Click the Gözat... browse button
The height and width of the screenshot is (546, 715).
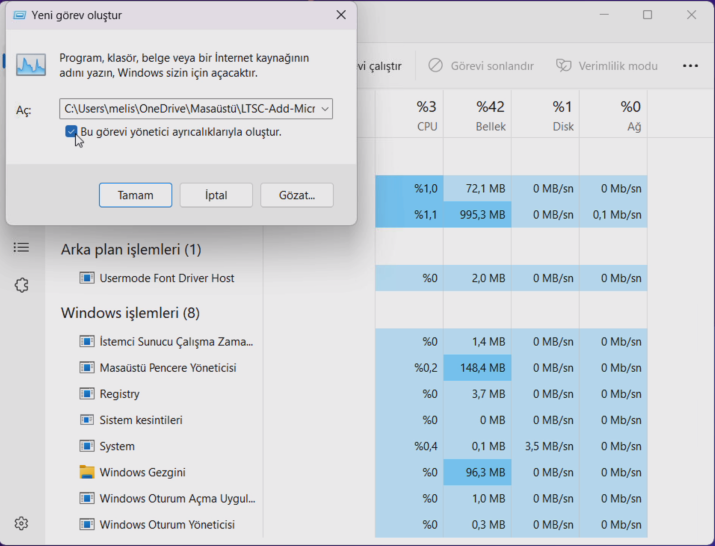tap(297, 195)
